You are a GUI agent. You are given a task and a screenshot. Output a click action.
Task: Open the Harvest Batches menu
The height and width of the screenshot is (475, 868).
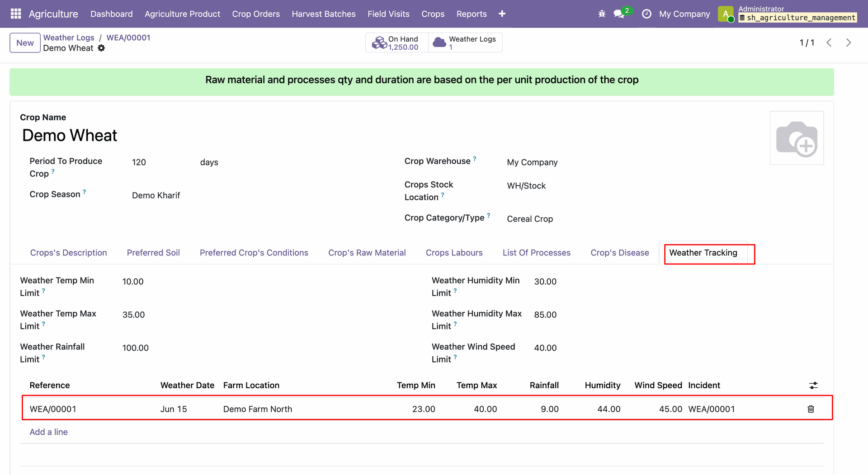tap(324, 14)
